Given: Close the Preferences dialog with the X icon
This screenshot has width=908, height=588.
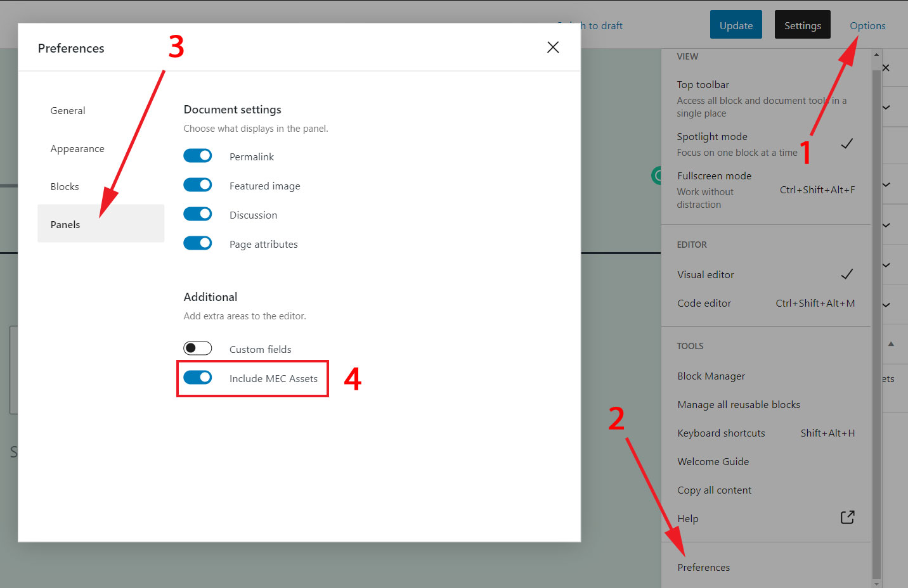Looking at the screenshot, I should coord(553,48).
